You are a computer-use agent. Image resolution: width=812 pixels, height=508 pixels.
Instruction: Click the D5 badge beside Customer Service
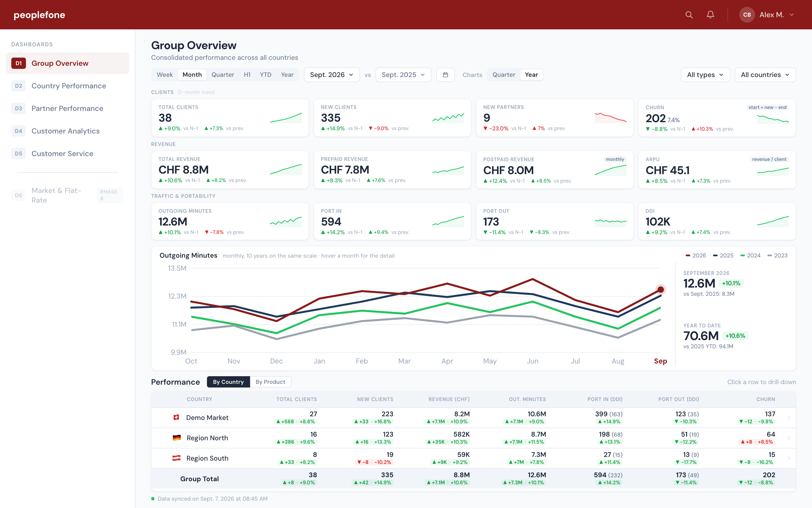18,154
